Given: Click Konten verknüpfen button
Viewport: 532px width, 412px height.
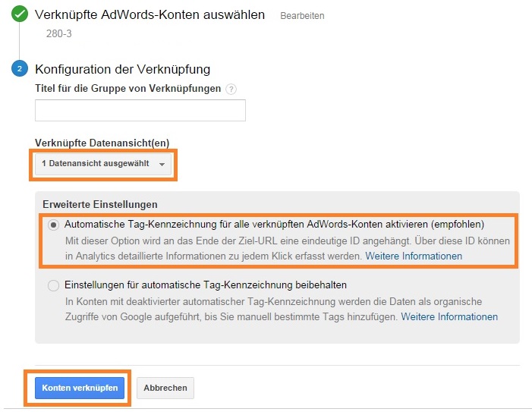Looking at the screenshot, I should 80,388.
